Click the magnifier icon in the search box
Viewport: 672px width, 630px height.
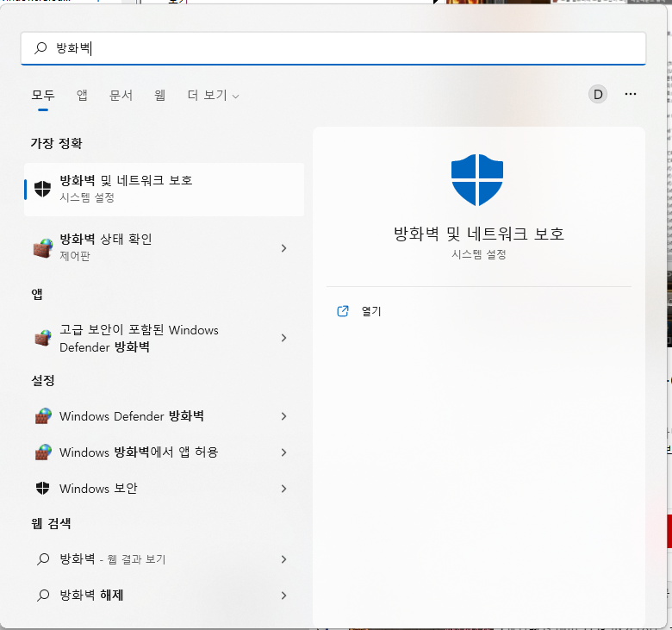(x=40, y=47)
